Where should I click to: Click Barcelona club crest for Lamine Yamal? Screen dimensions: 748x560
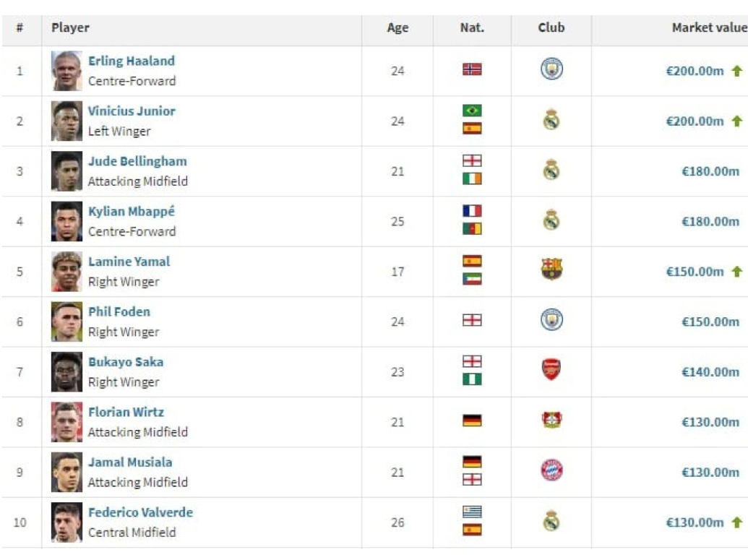551,269
